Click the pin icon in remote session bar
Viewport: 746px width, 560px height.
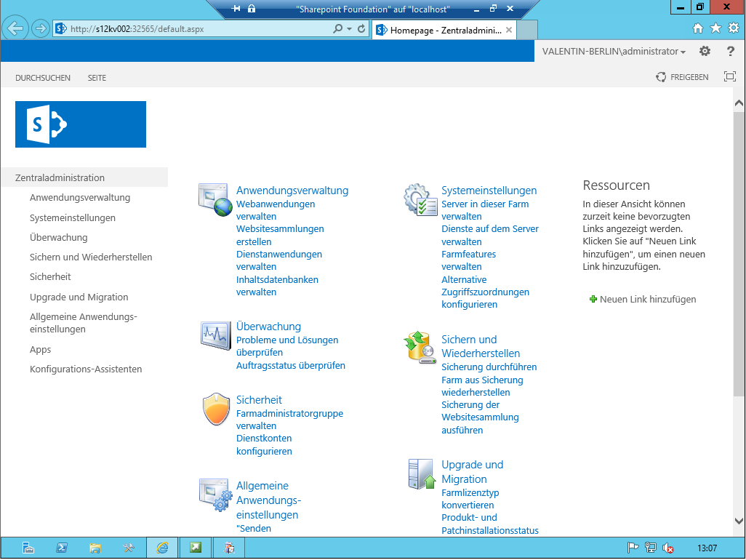(236, 9)
